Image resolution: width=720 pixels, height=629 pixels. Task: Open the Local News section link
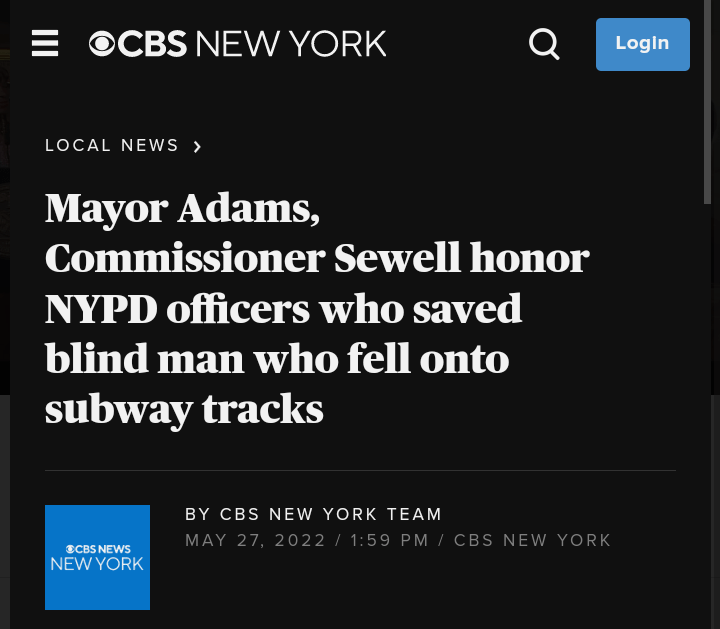[x=112, y=146]
